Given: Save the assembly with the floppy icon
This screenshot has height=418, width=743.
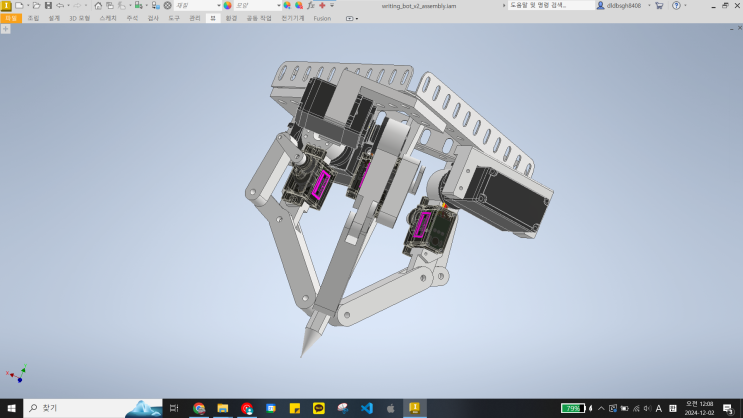Looking at the screenshot, I should pos(48,6).
